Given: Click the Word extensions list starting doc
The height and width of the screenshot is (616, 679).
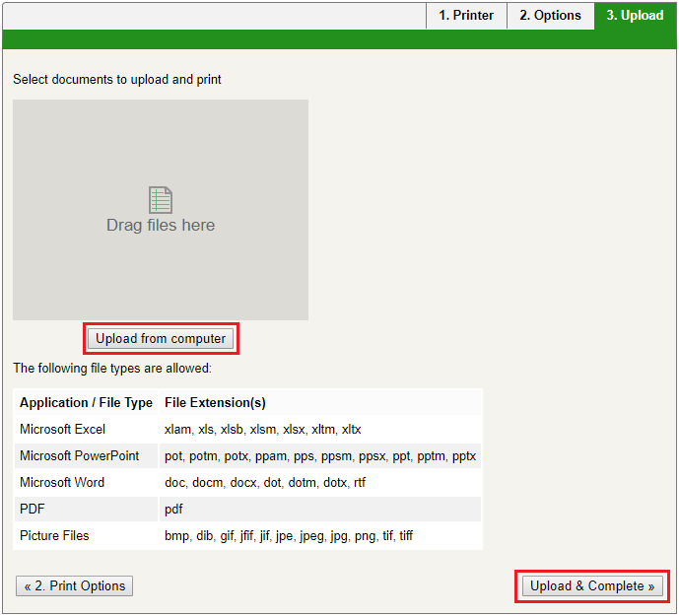Looking at the screenshot, I should pyautogui.click(x=265, y=483).
